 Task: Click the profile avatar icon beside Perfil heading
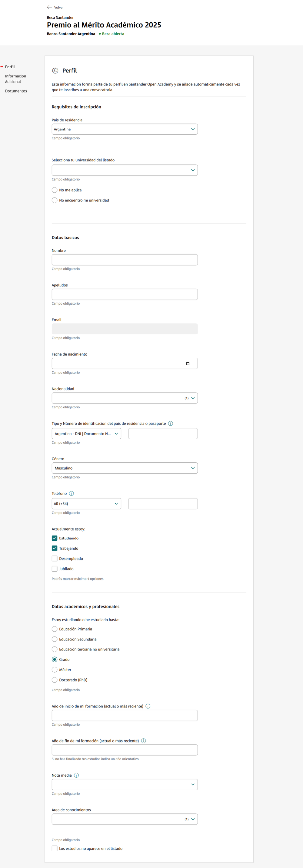pos(55,70)
